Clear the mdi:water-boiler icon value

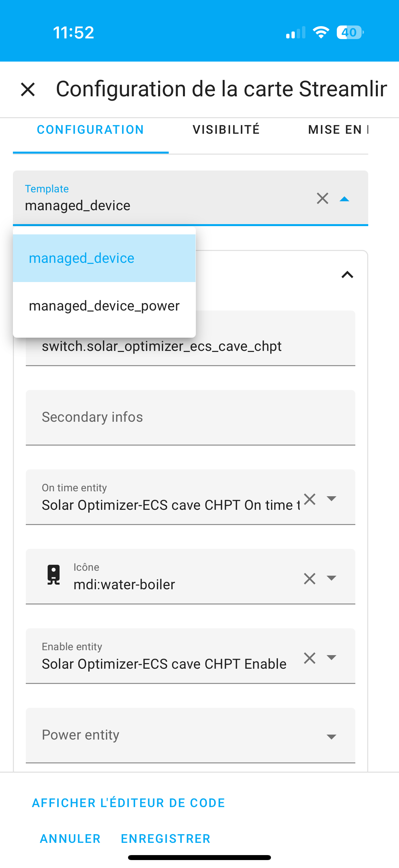[309, 579]
